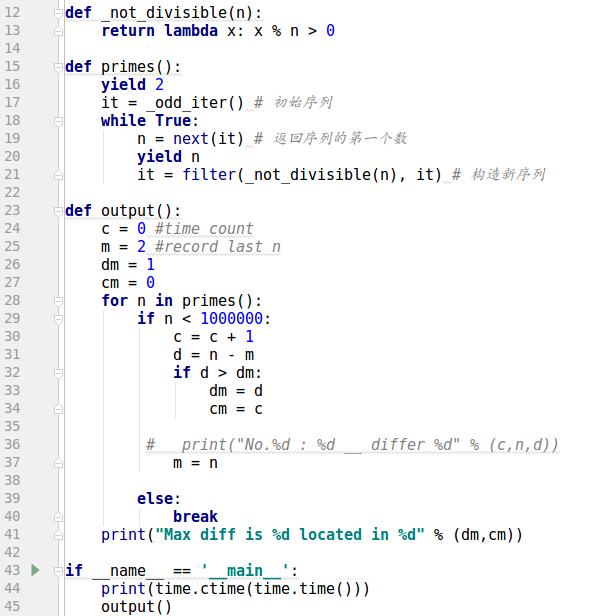Click the output() call on line 45
Viewport: 596px width, 616px height.
pos(136,607)
